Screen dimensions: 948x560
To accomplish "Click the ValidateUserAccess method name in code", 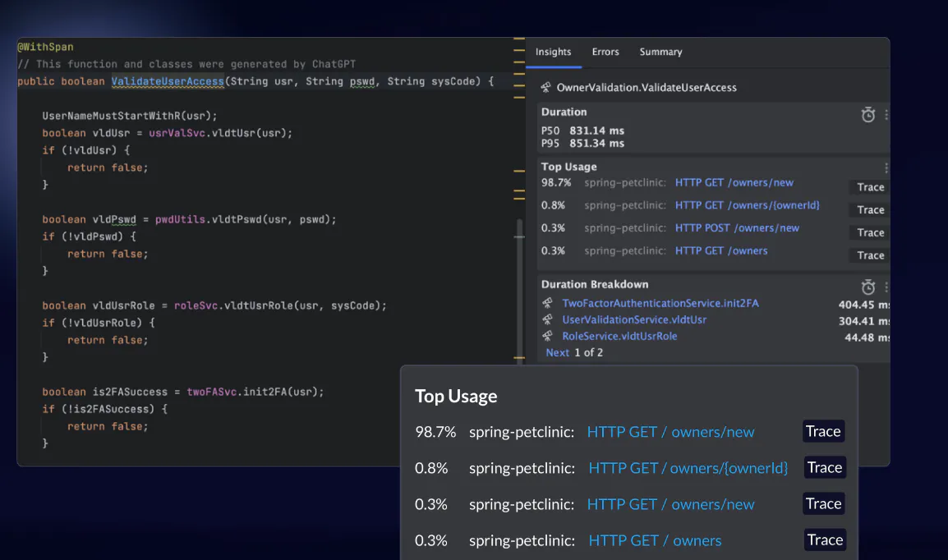I will pos(168,81).
